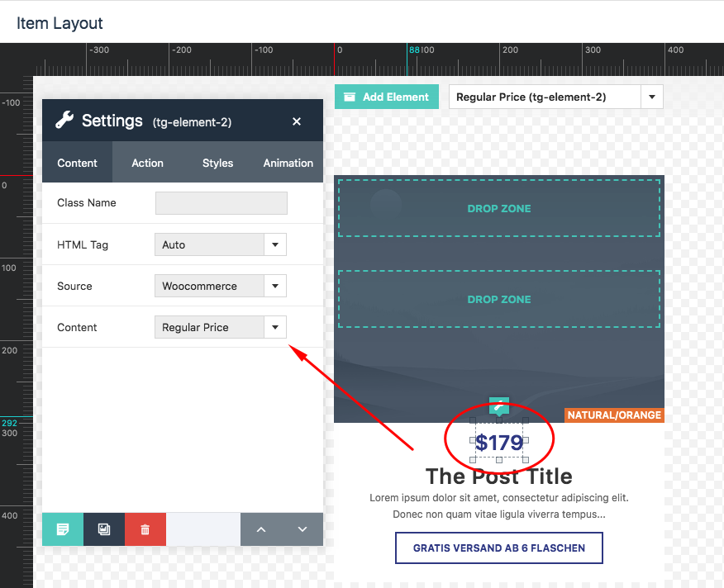
Task: Open the HTML Tag dropdown set to Auto
Action: pos(220,245)
